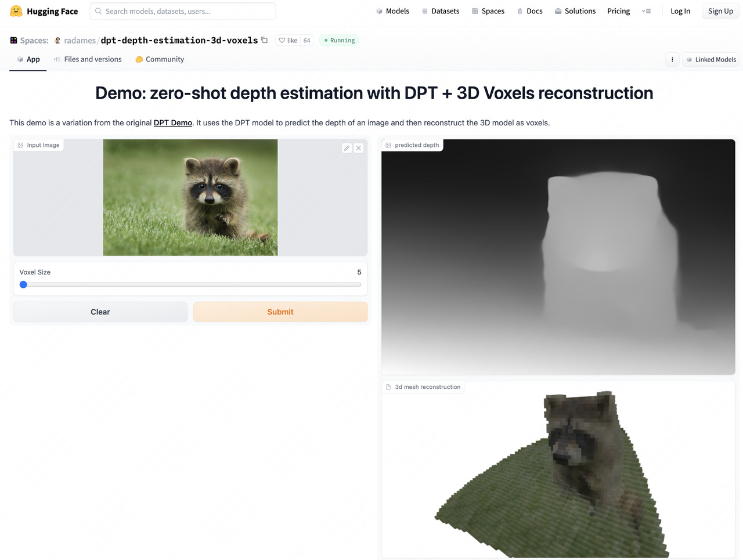Click the Input Image label

39,145
